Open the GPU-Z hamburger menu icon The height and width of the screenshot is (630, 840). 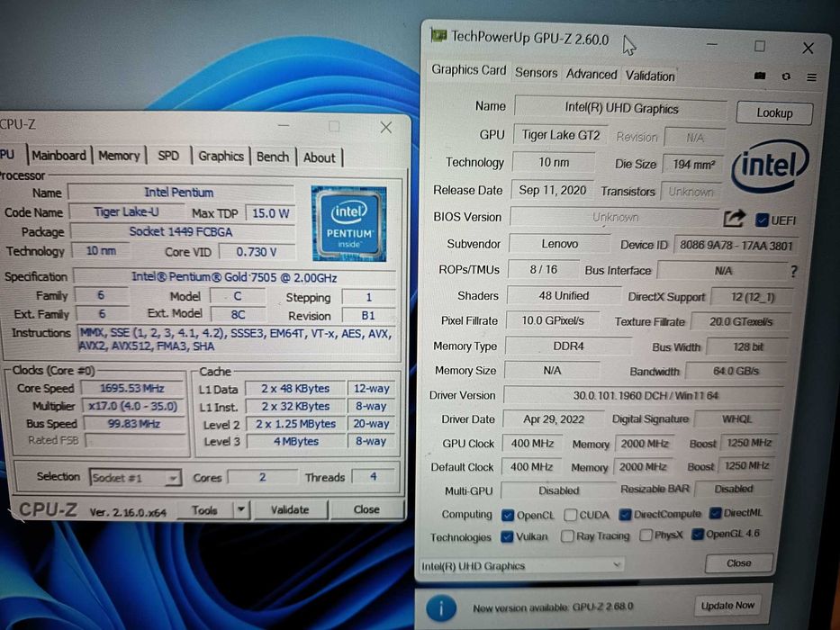pyautogui.click(x=811, y=77)
